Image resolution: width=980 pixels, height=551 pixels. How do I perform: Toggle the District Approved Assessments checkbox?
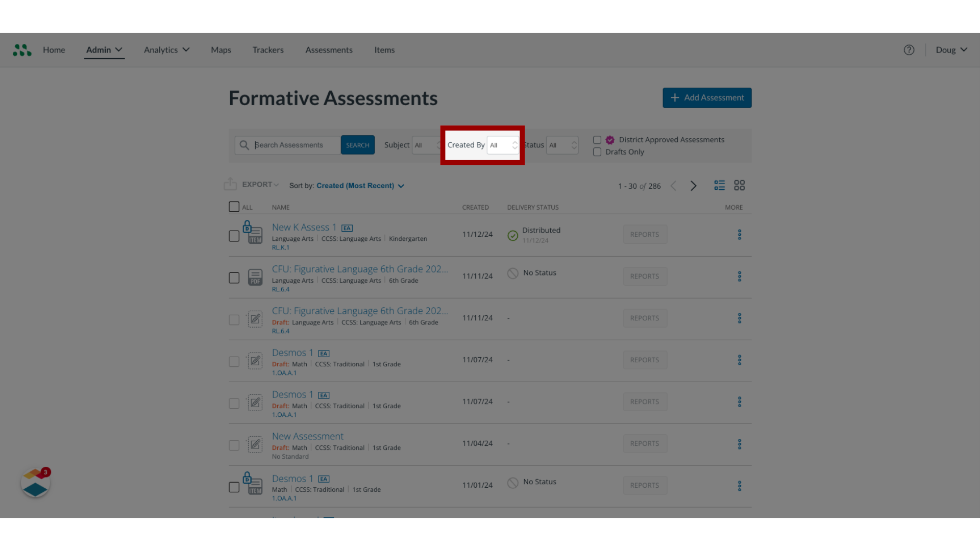point(596,139)
